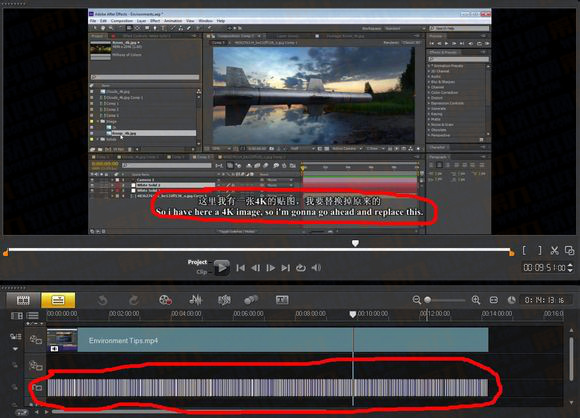Screen dimensions: 580x418
Task: Click the Undo arrow in timeline toolbar
Action: click(102, 300)
